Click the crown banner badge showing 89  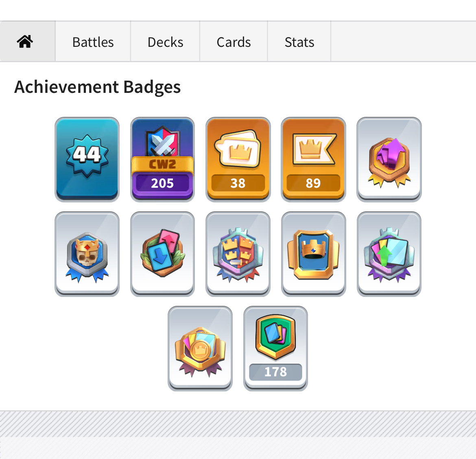[x=313, y=159]
